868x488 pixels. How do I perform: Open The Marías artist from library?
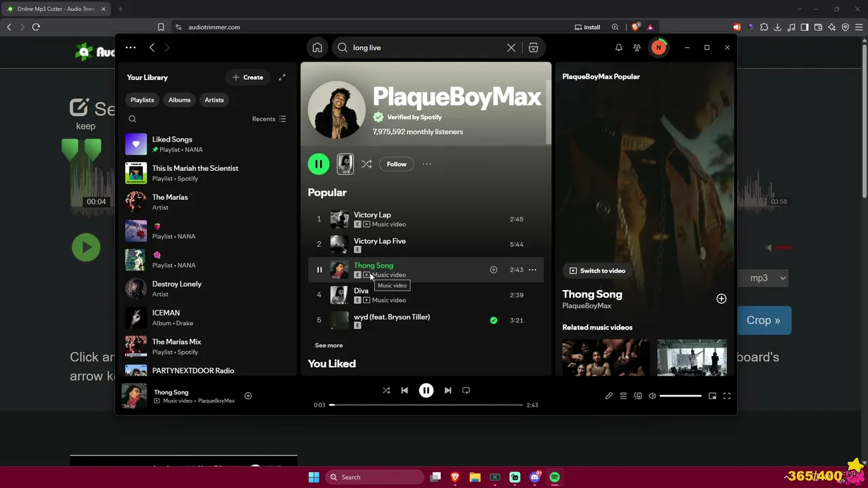coord(208,202)
